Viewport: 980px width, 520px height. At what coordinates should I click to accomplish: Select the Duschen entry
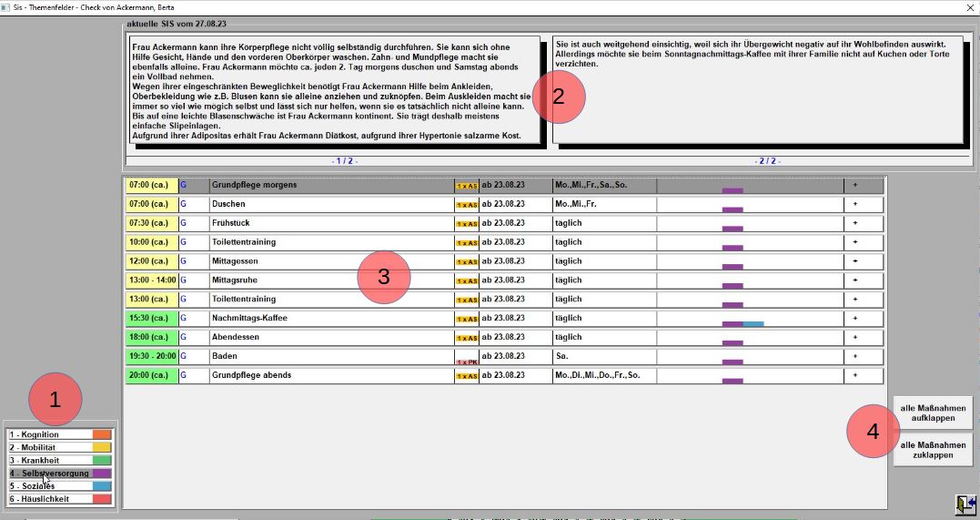(x=331, y=204)
